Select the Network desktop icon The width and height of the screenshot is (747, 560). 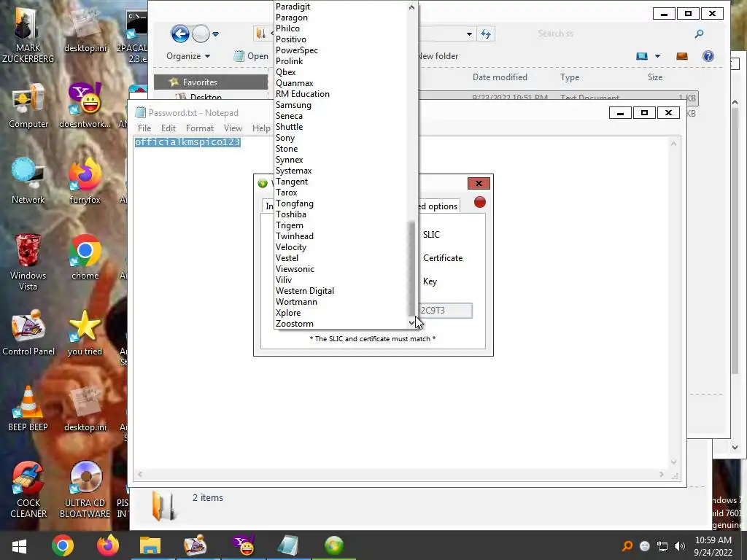point(28,181)
